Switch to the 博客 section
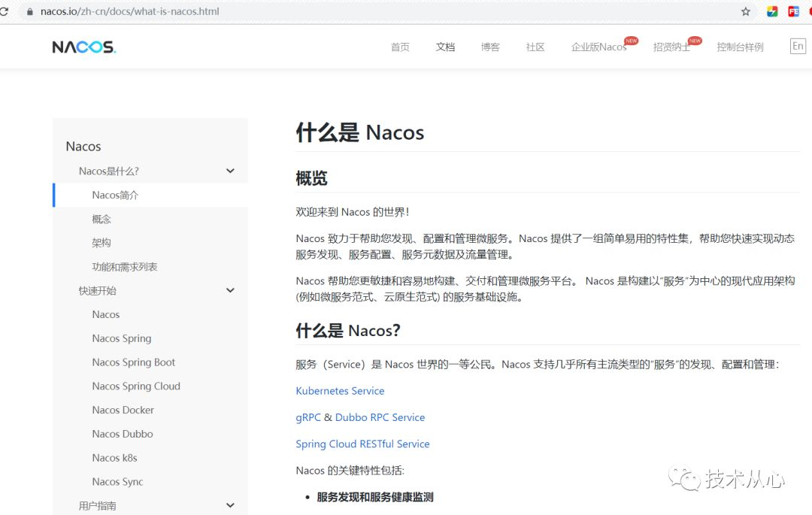The width and height of the screenshot is (812, 515). 490,47
